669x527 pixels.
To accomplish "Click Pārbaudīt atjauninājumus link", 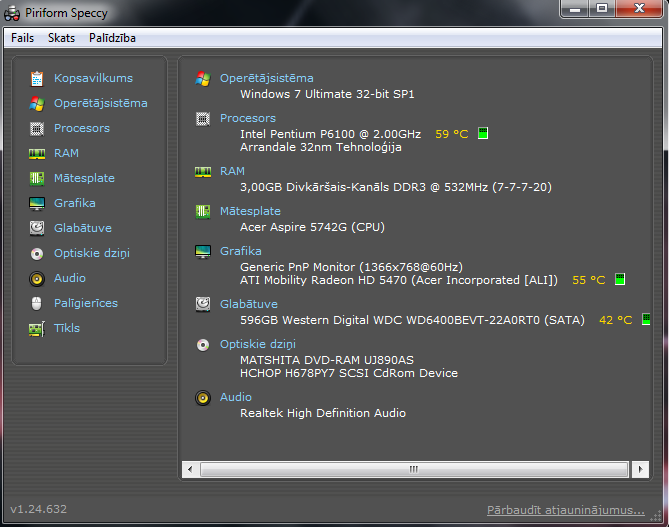I will 566,510.
